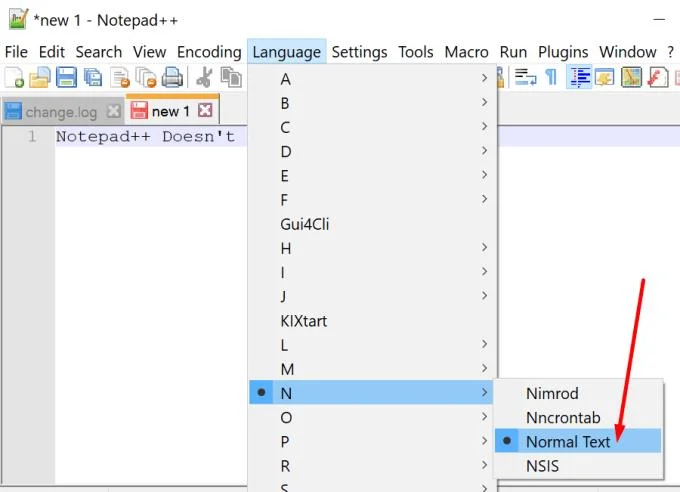Screen dimensions: 680x492
Task: Switch to the change.log tab
Action: click(61, 112)
